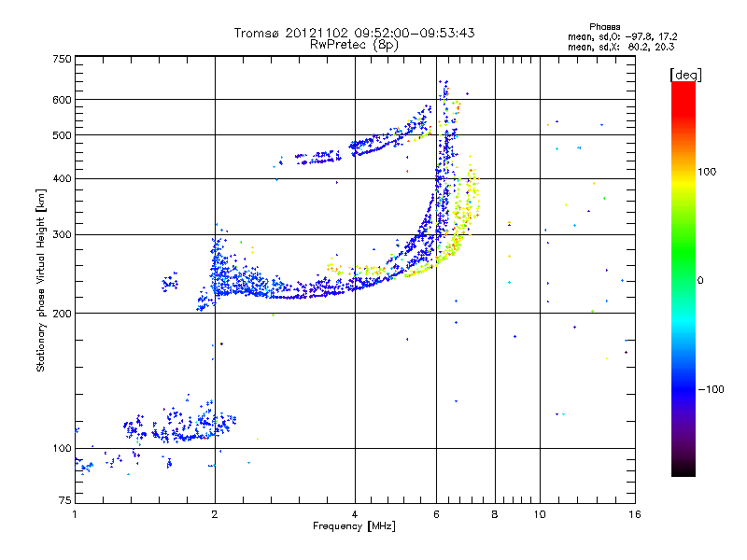The height and width of the screenshot is (560, 747).
Task: Click x-axis tick label '4'
Action: pyautogui.click(x=355, y=514)
